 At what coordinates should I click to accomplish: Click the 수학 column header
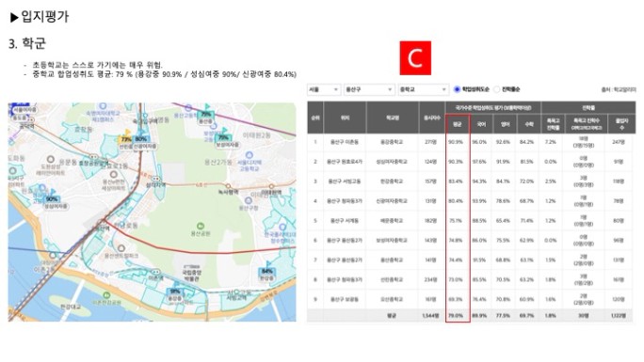pyautogui.click(x=529, y=124)
